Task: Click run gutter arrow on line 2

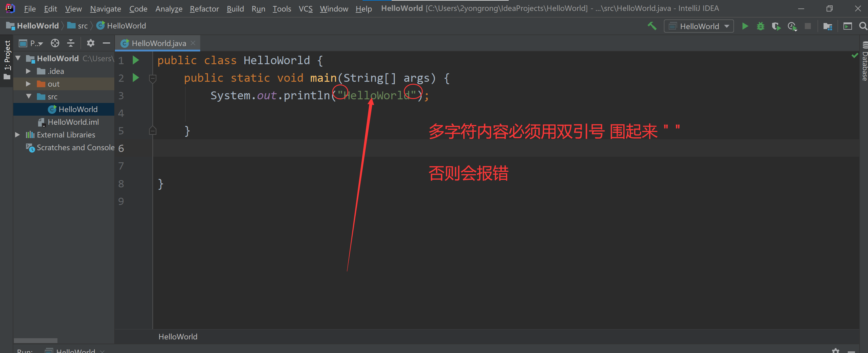Action: click(136, 78)
